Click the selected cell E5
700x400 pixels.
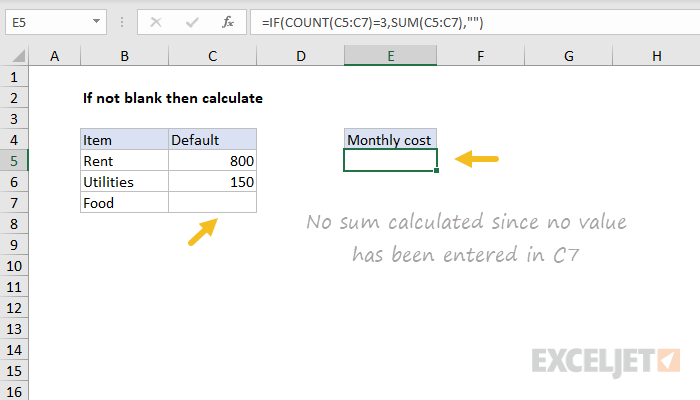pos(391,161)
